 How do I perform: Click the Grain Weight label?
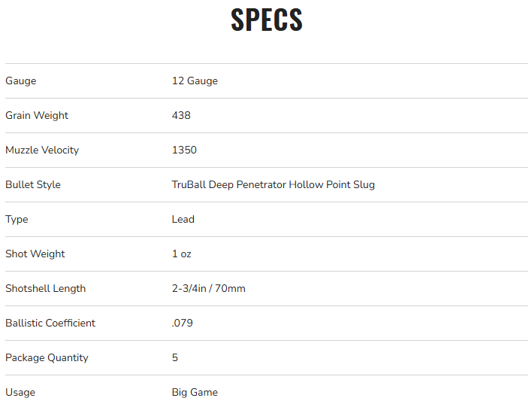[37, 116]
